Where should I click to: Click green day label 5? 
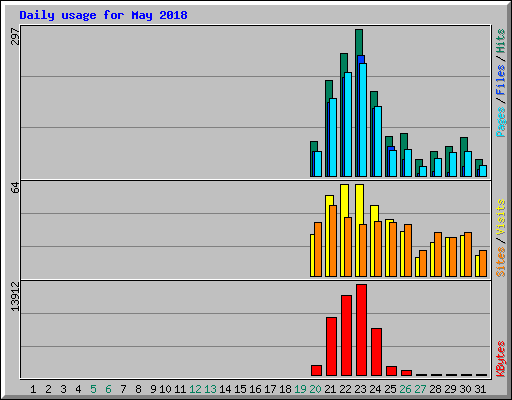93,389
